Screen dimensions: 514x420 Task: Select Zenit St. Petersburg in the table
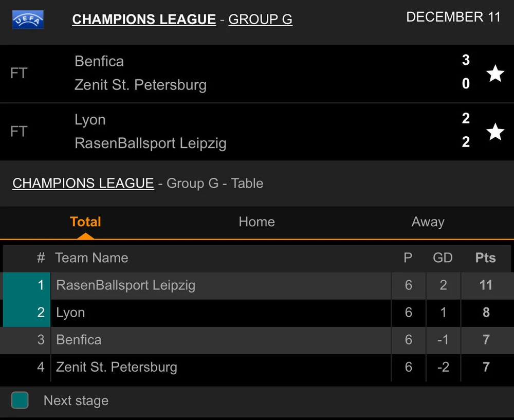click(x=117, y=367)
